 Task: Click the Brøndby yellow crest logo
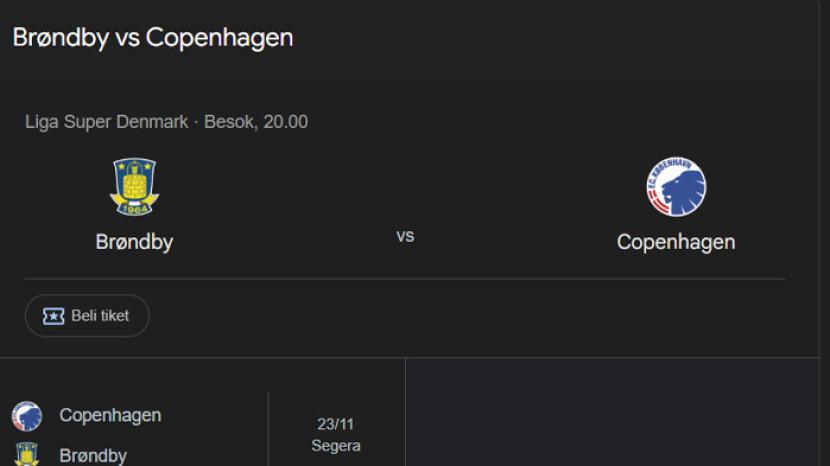[x=133, y=186]
